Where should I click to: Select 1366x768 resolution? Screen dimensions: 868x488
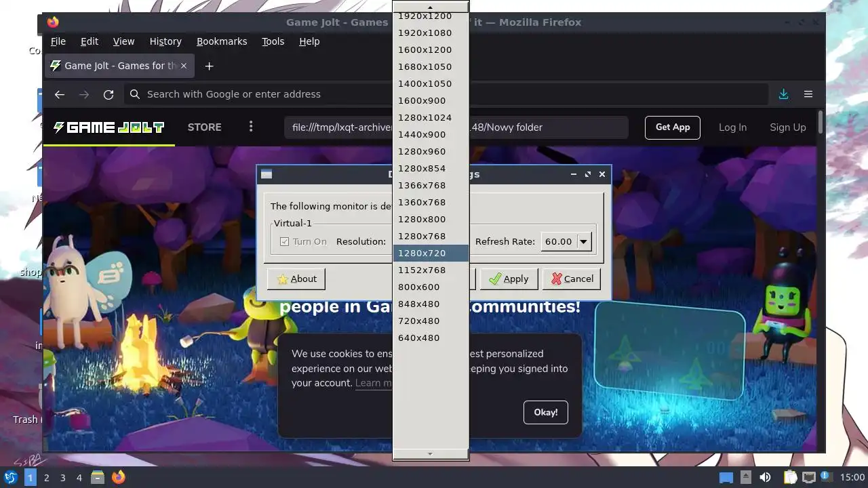pos(431,185)
